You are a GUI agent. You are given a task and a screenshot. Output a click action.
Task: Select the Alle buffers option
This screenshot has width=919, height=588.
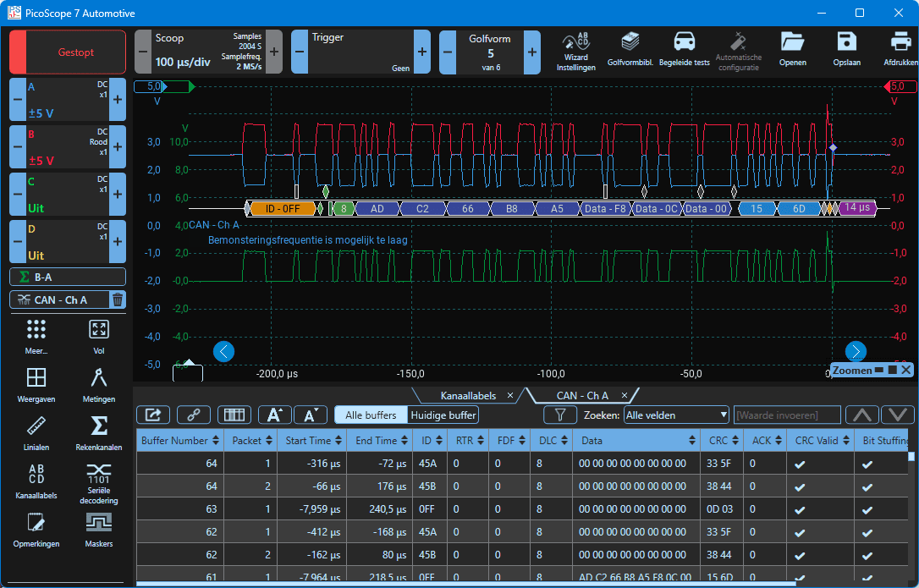point(371,415)
